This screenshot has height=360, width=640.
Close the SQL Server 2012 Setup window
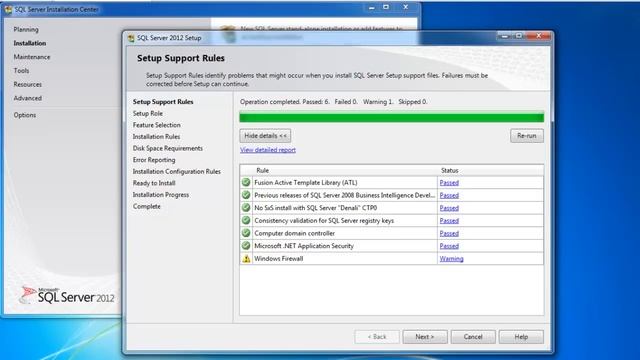(x=539, y=36)
